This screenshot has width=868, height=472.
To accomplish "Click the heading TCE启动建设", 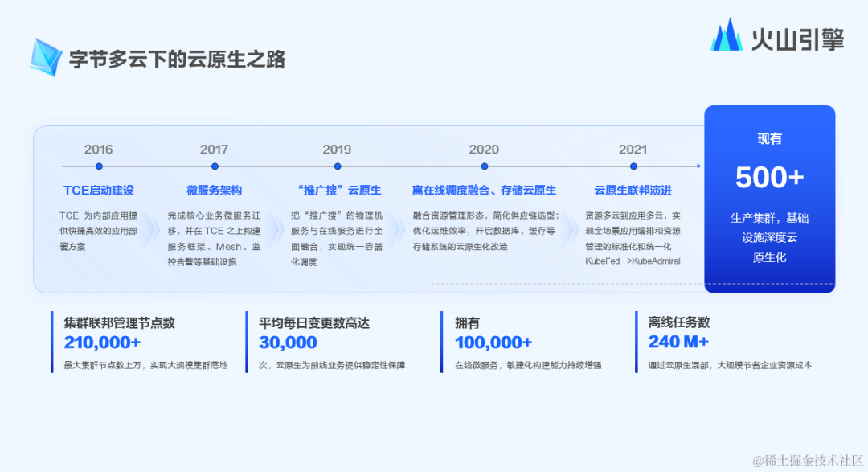I will (x=99, y=191).
